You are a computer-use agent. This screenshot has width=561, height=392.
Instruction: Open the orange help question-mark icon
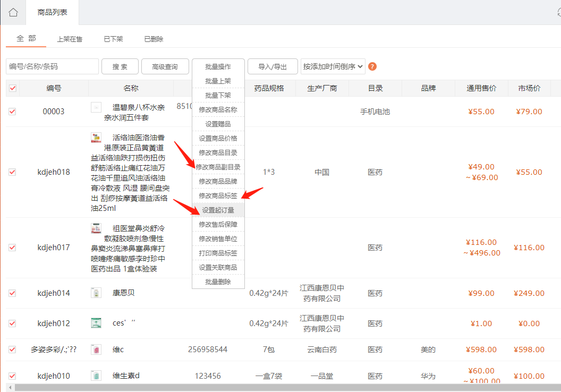(x=372, y=66)
